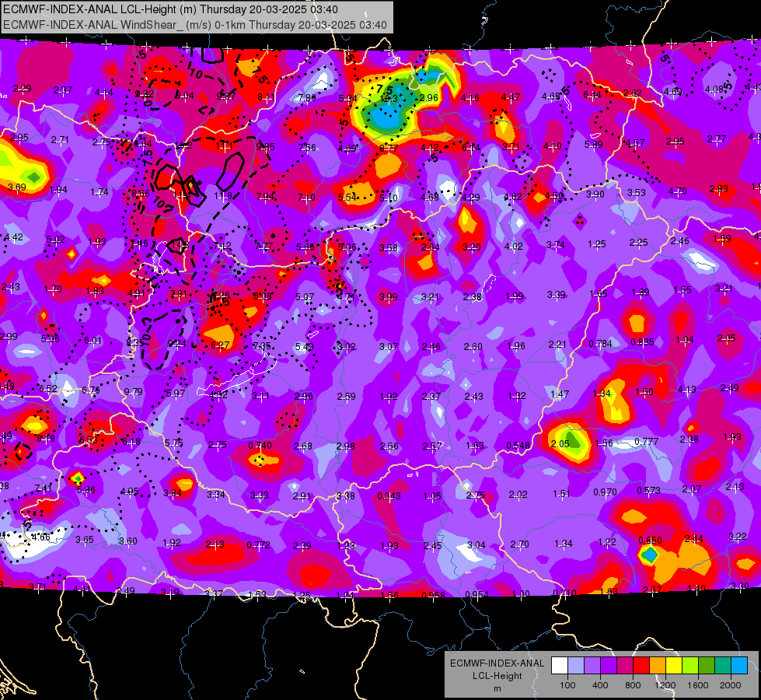Click the wind shear value 3.22
The width and height of the screenshot is (761, 700).
coord(737,537)
